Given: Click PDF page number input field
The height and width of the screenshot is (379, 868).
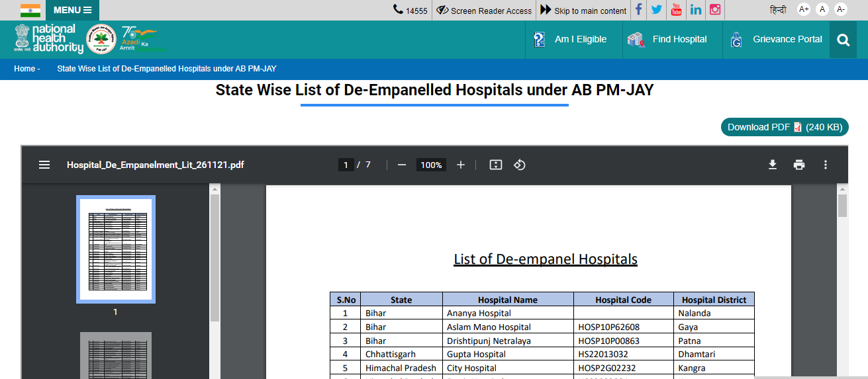Looking at the screenshot, I should coord(346,165).
